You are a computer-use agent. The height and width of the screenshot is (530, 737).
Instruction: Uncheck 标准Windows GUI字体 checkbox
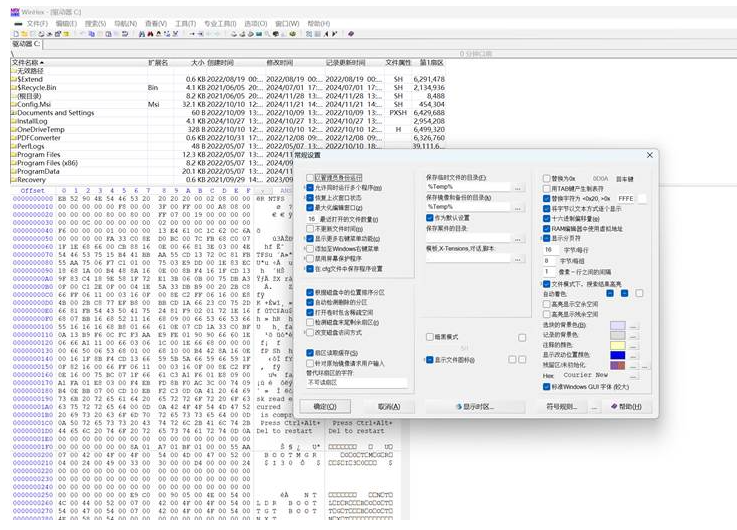click(x=547, y=387)
